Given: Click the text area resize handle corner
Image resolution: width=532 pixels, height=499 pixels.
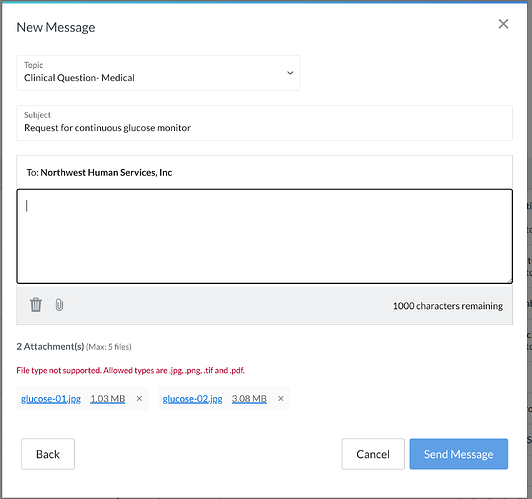Looking at the screenshot, I should (510, 281).
